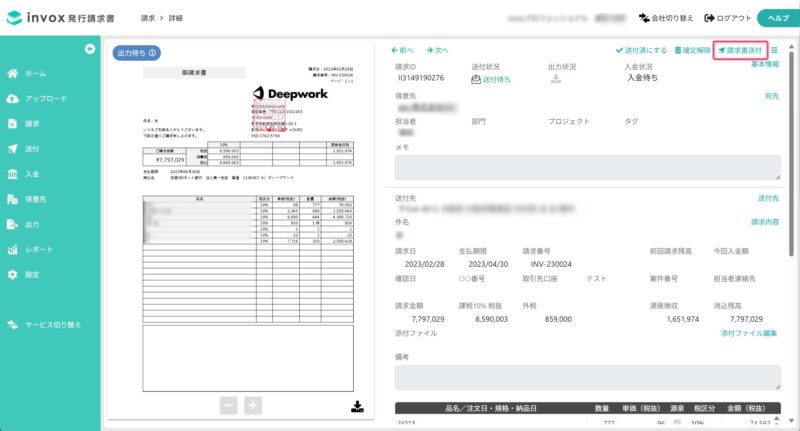Click ログアウト in the header

coord(728,18)
